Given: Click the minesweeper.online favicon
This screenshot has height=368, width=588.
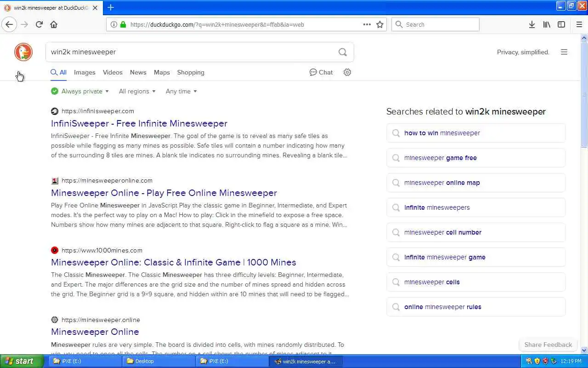Looking at the screenshot, I should (x=55, y=320).
